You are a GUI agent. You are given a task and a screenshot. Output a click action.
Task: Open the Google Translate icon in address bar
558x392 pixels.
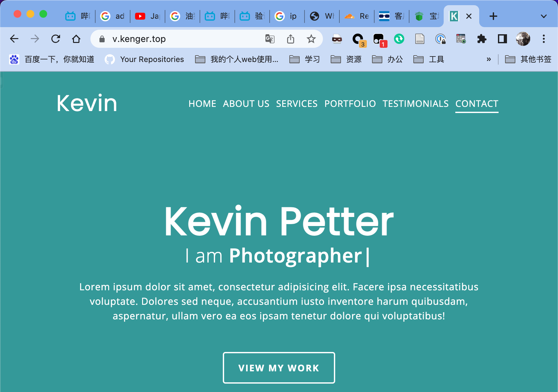point(270,39)
